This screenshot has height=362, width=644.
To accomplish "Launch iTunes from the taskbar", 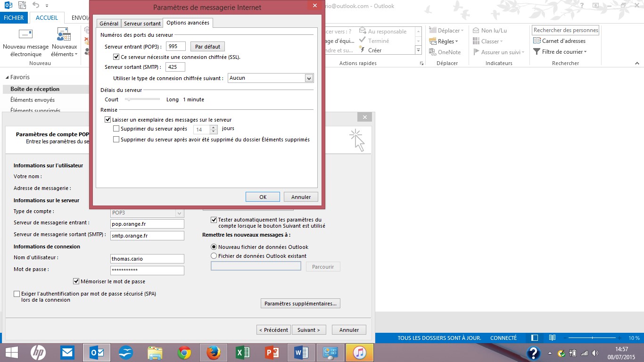I will click(x=359, y=352).
